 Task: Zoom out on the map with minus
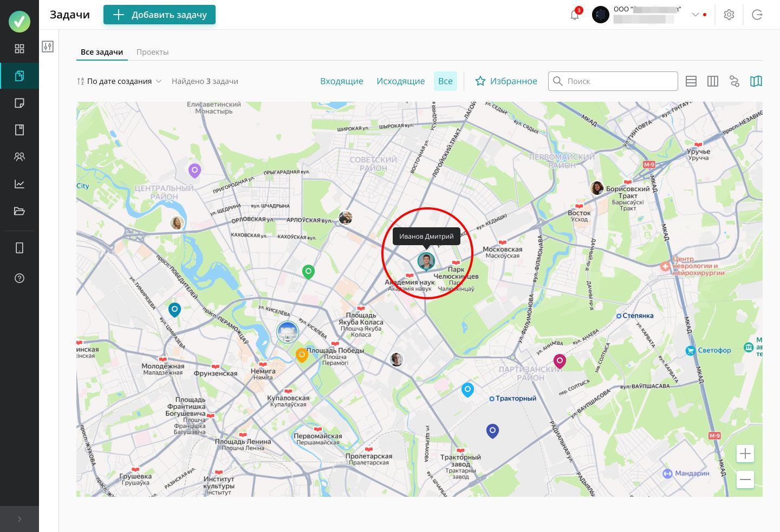(x=745, y=480)
